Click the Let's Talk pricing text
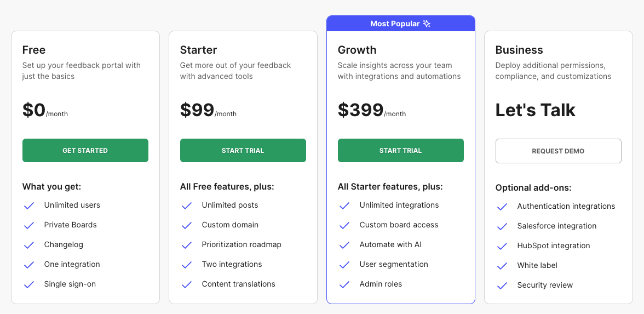The image size is (644, 314). pyautogui.click(x=535, y=110)
